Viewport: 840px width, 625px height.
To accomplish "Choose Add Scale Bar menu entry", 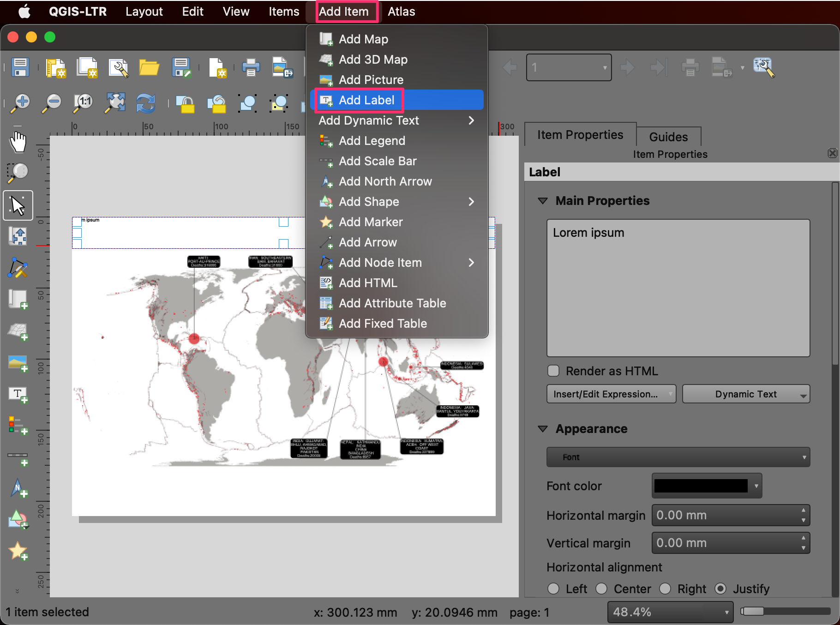I will pos(396,161).
